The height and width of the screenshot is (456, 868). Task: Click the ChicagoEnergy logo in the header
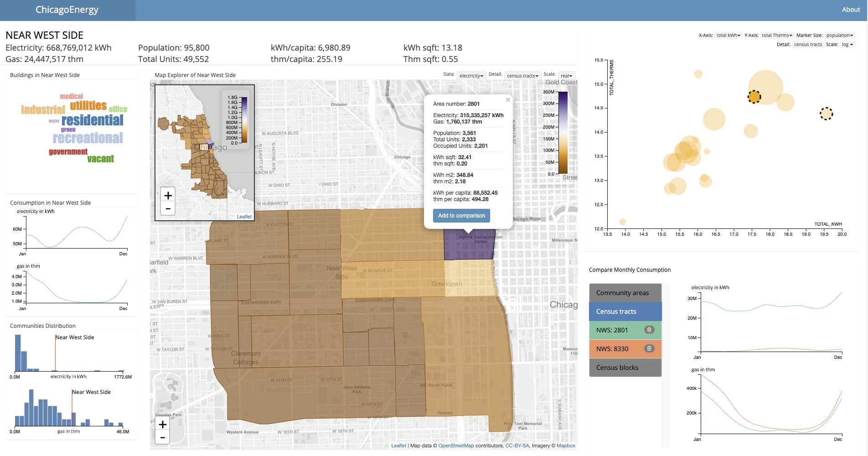tap(67, 9)
